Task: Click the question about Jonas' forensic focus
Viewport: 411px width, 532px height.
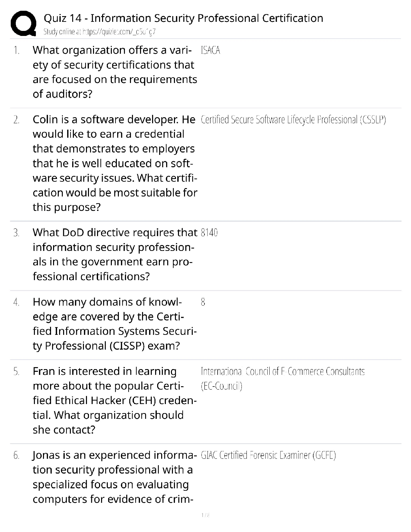Action: tap(115, 477)
